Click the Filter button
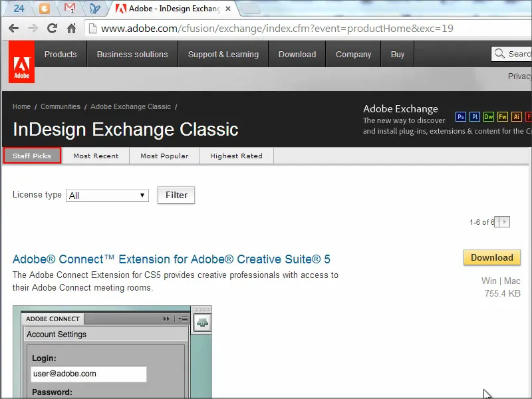532x399 pixels. tap(176, 195)
